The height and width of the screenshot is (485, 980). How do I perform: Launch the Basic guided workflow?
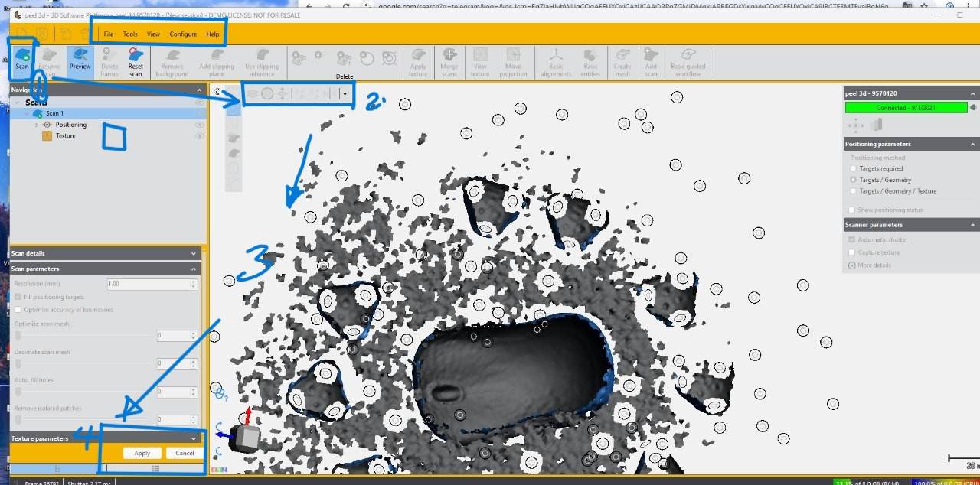click(x=688, y=63)
